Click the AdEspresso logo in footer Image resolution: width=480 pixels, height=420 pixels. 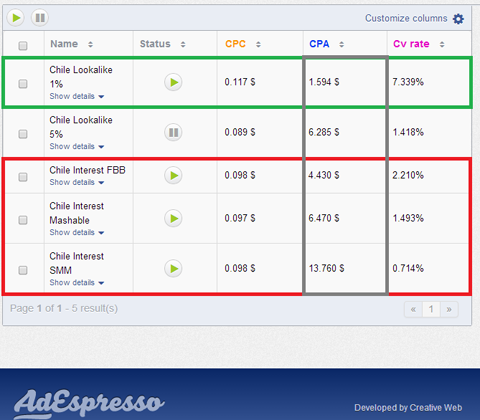tap(89, 403)
